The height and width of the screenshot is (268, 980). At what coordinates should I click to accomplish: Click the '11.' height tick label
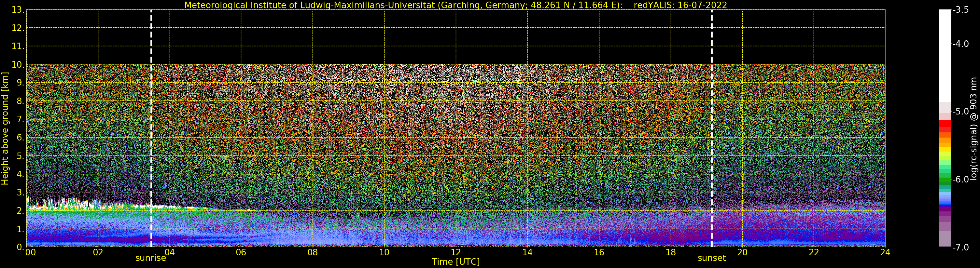pyautogui.click(x=18, y=47)
